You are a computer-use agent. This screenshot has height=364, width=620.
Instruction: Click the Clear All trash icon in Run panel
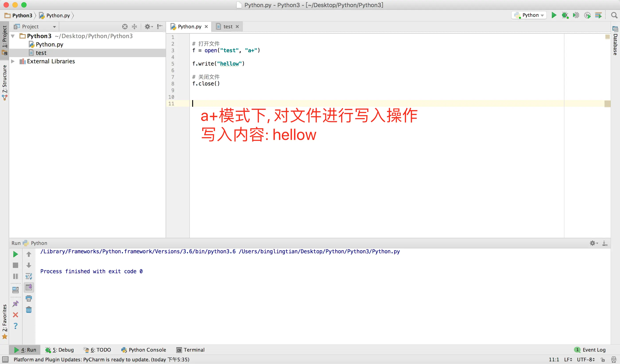(x=29, y=310)
